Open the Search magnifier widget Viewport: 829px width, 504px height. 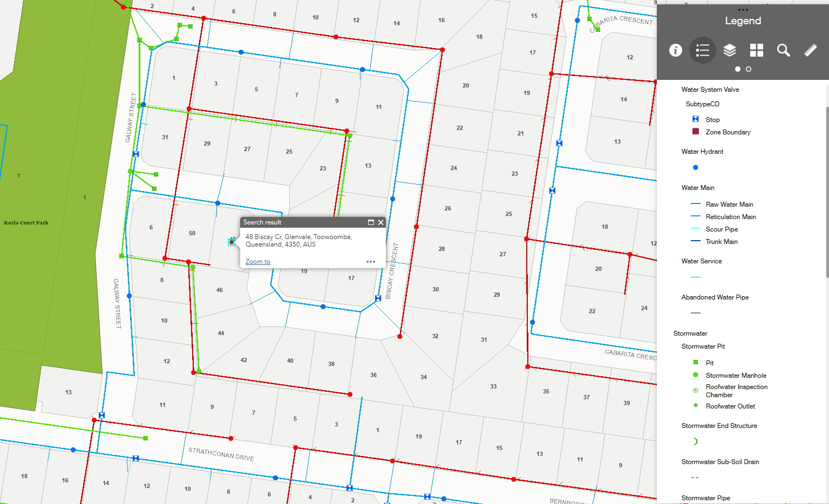click(783, 50)
